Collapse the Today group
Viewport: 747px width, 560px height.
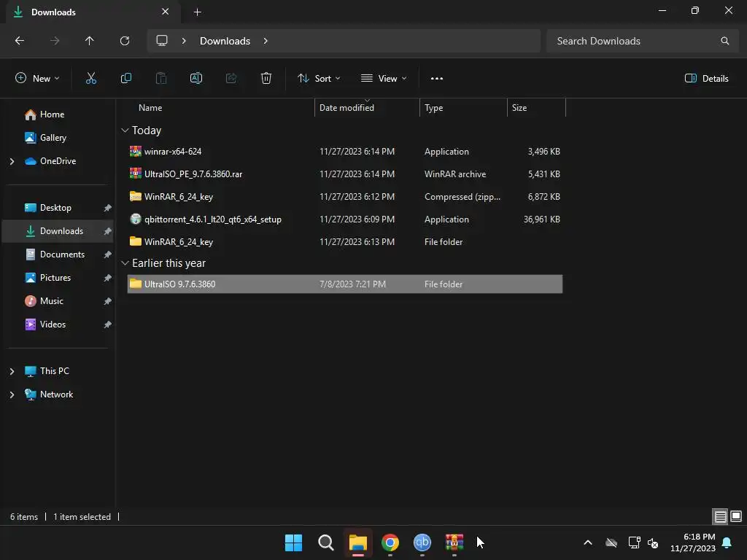[x=125, y=131]
